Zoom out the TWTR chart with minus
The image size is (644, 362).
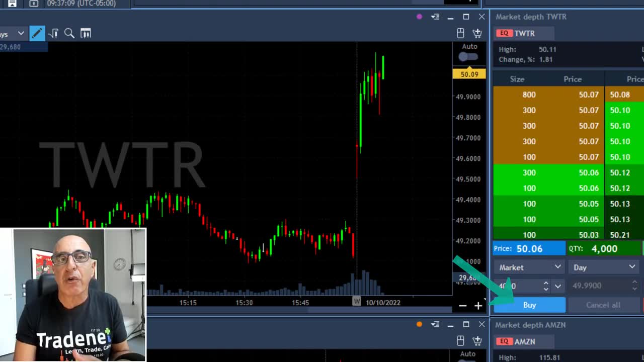[462, 305]
